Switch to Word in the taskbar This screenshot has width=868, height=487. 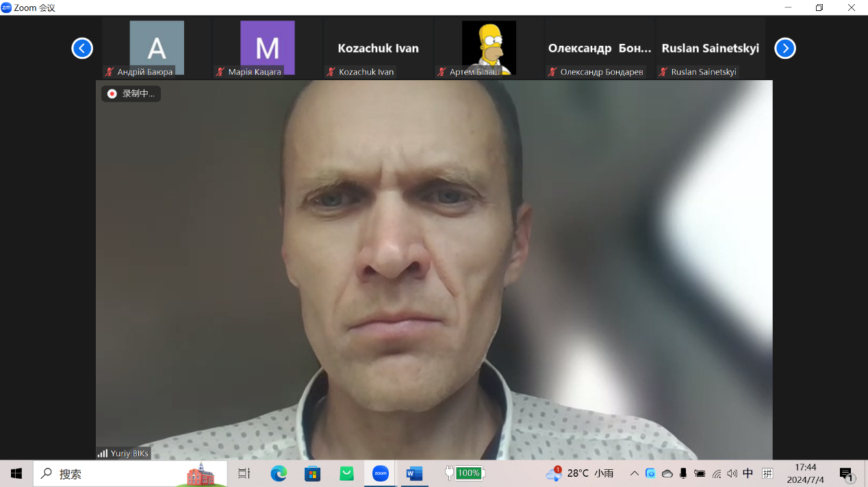click(414, 473)
